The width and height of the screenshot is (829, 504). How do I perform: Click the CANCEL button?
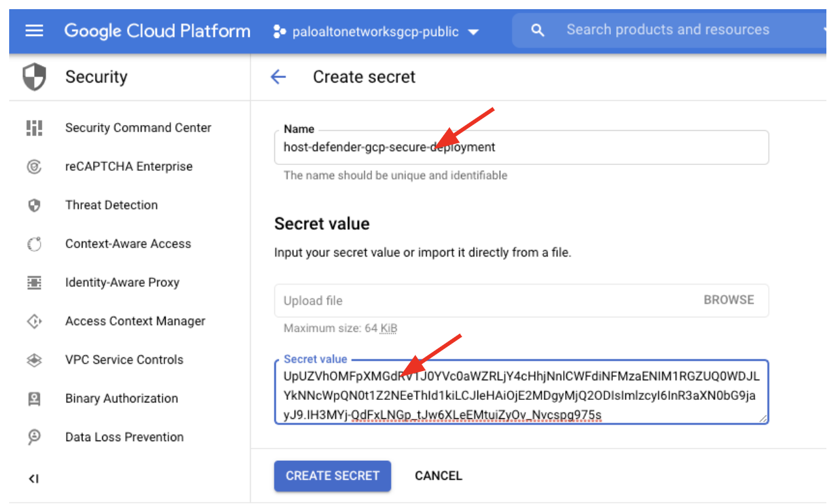click(438, 476)
